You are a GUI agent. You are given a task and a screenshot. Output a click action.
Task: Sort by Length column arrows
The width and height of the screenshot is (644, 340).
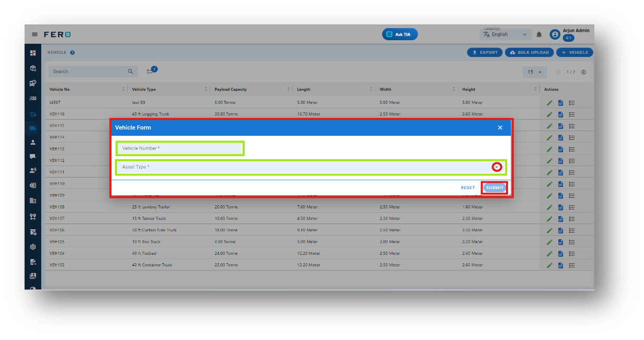(x=371, y=89)
